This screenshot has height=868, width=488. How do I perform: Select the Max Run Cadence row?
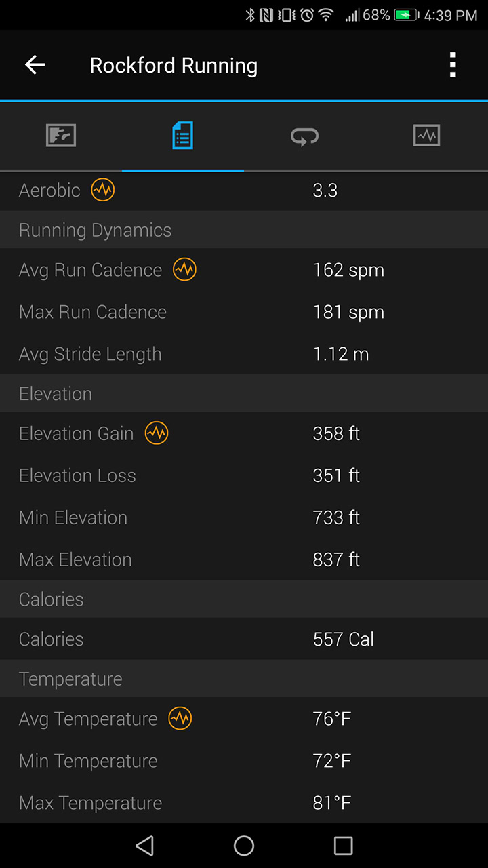244,312
